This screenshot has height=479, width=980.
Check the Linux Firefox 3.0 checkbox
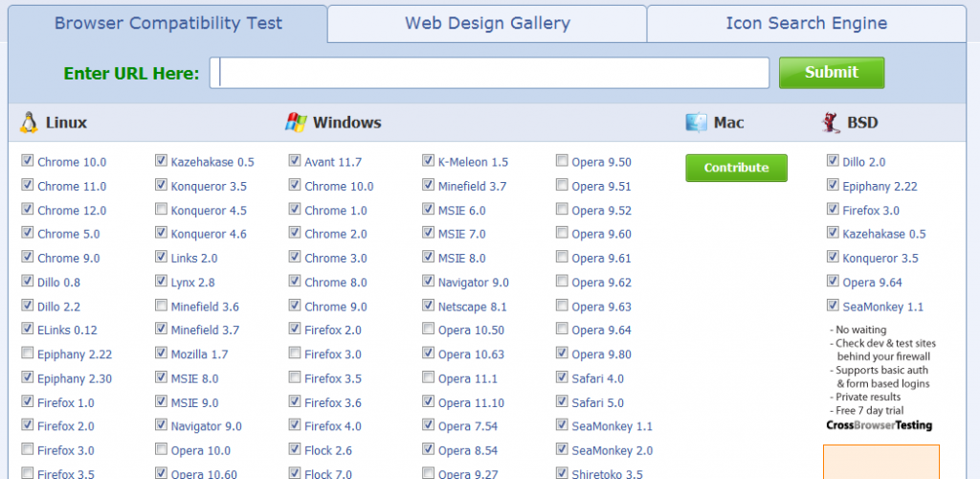click(x=28, y=449)
